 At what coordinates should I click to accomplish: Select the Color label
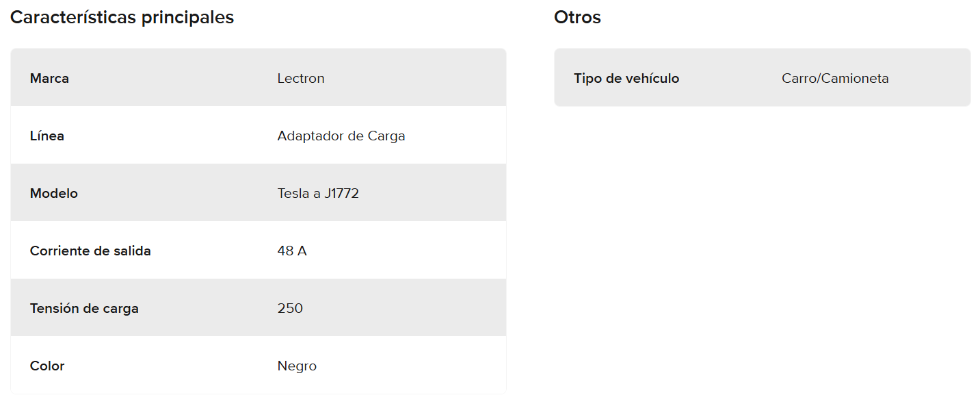click(47, 366)
